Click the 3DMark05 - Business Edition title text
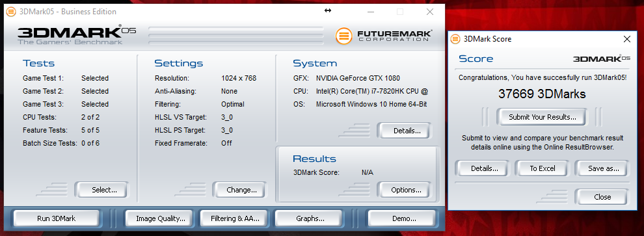The height and width of the screenshot is (236, 644). pyautogui.click(x=68, y=12)
